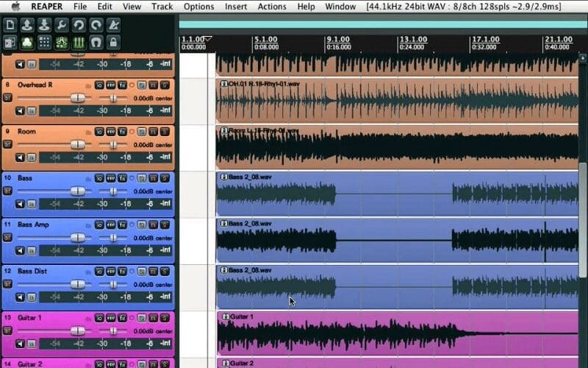Open the fx chain for Guitar 1 track
This screenshot has width=588, height=368.
[x=122, y=318]
